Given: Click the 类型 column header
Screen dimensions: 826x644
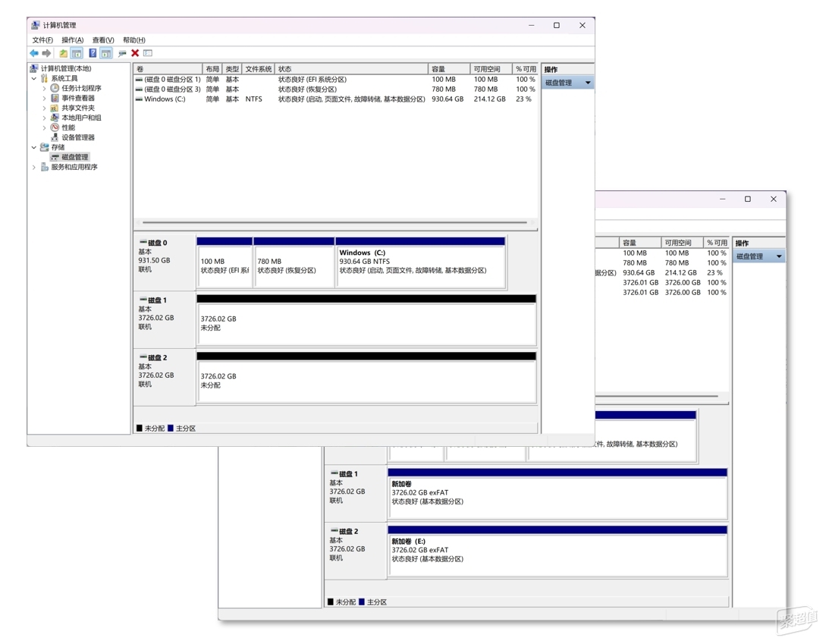Looking at the screenshot, I should coord(232,69).
